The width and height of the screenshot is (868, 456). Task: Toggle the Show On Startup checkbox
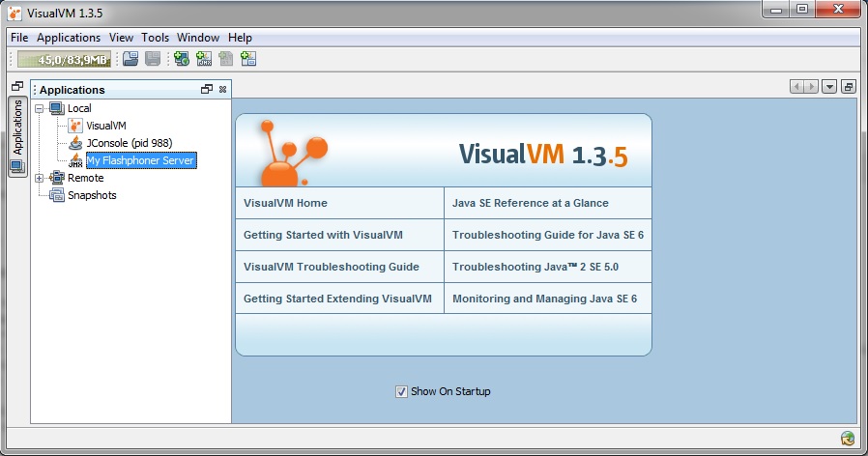click(x=401, y=391)
